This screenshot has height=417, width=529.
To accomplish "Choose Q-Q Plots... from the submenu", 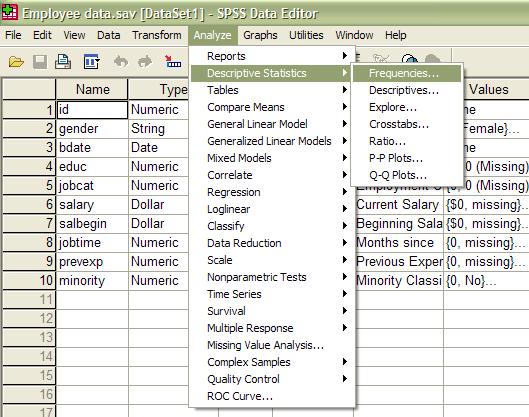I will coord(407,175).
